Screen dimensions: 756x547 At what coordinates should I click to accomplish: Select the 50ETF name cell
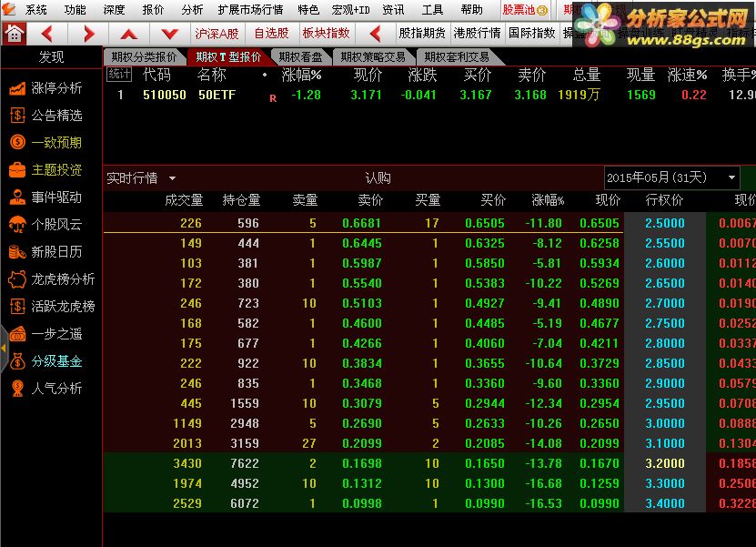click(x=217, y=95)
